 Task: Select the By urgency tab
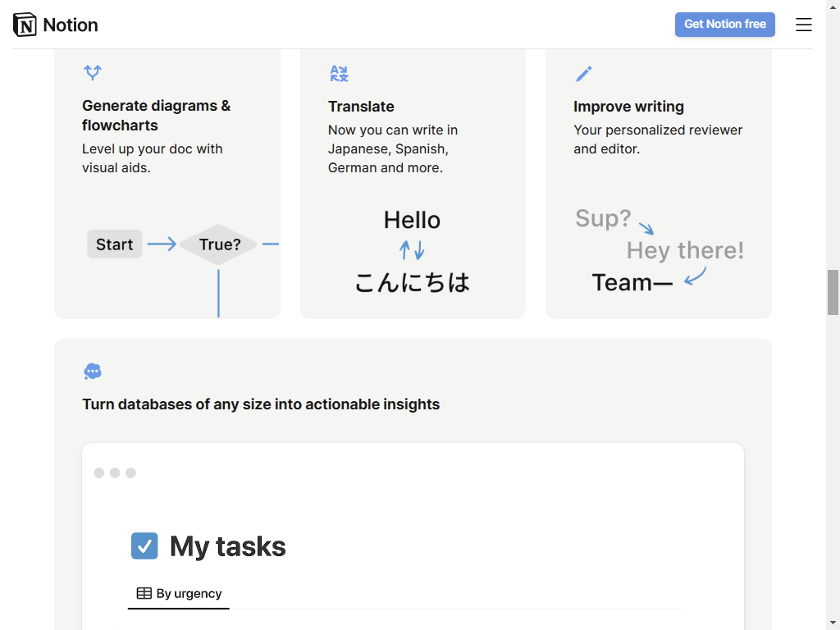click(x=178, y=594)
